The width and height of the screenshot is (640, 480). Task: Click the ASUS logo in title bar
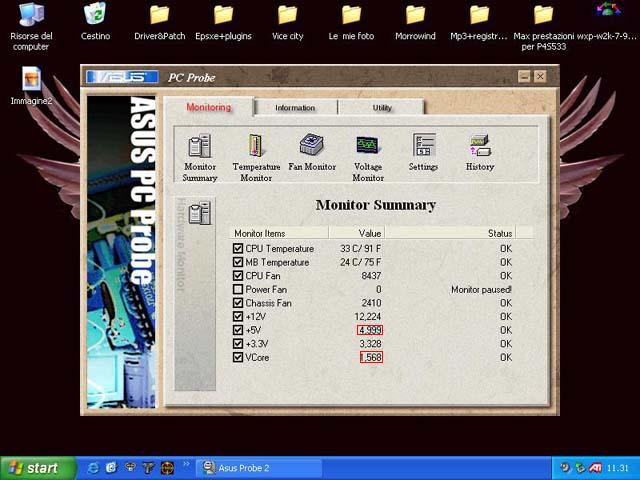tap(122, 77)
